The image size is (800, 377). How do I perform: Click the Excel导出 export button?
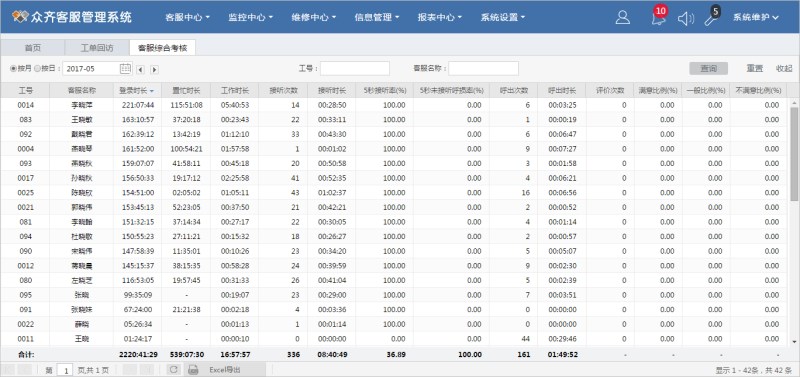tap(224, 370)
